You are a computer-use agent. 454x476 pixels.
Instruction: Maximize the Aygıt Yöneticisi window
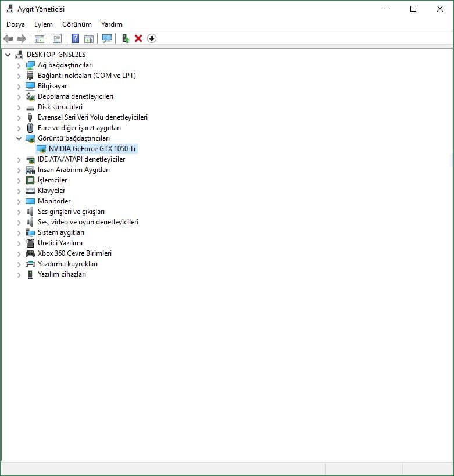click(x=413, y=9)
